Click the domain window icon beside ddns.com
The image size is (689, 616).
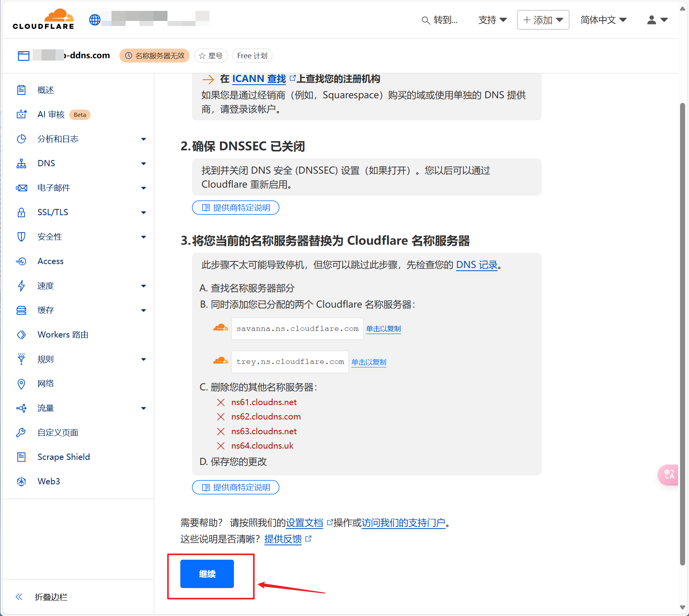coord(23,56)
